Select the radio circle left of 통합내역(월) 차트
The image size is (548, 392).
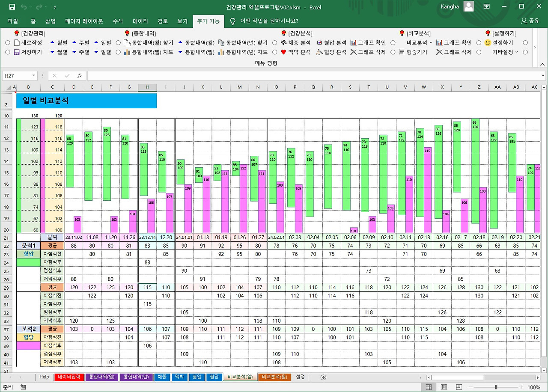pos(118,52)
